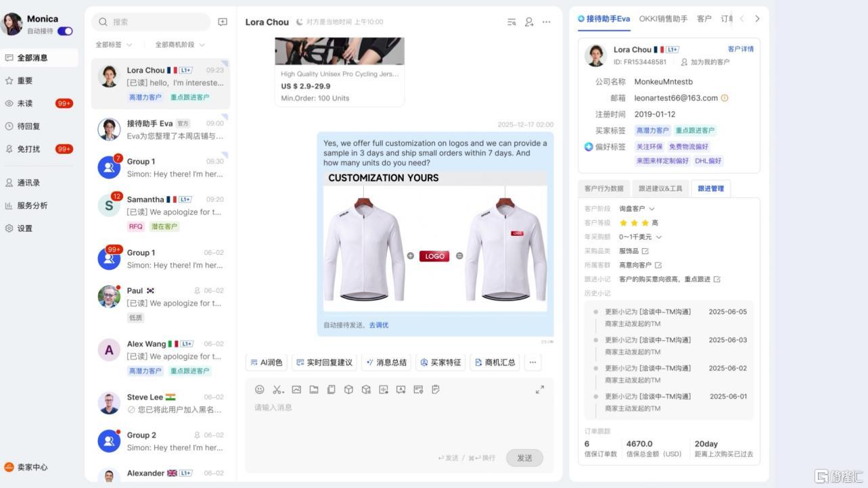Click the 搜索 search input field
868x488 pixels.
151,22
